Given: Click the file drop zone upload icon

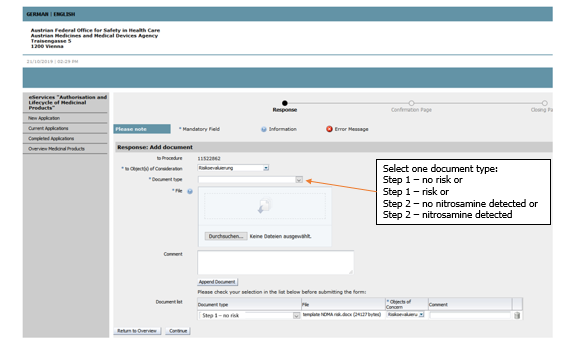Looking at the screenshot, I should (x=264, y=206).
